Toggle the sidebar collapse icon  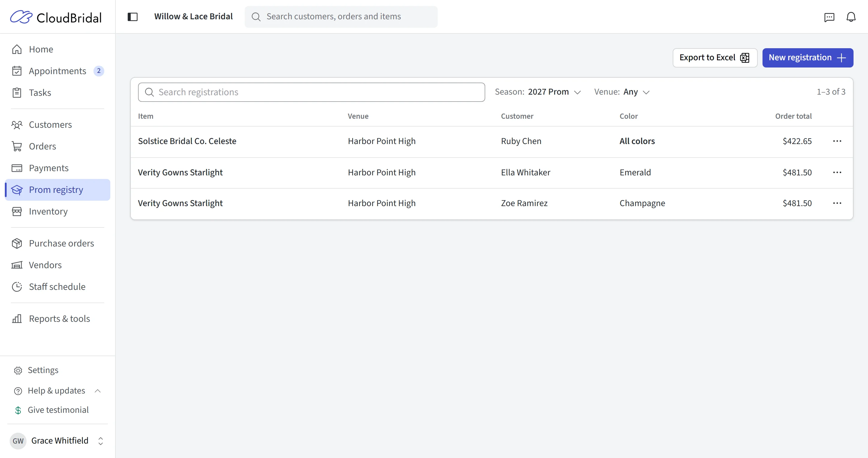tap(132, 17)
